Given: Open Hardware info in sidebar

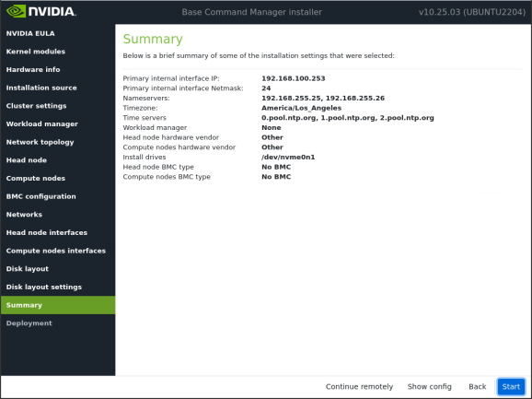Looking at the screenshot, I should 33,69.
